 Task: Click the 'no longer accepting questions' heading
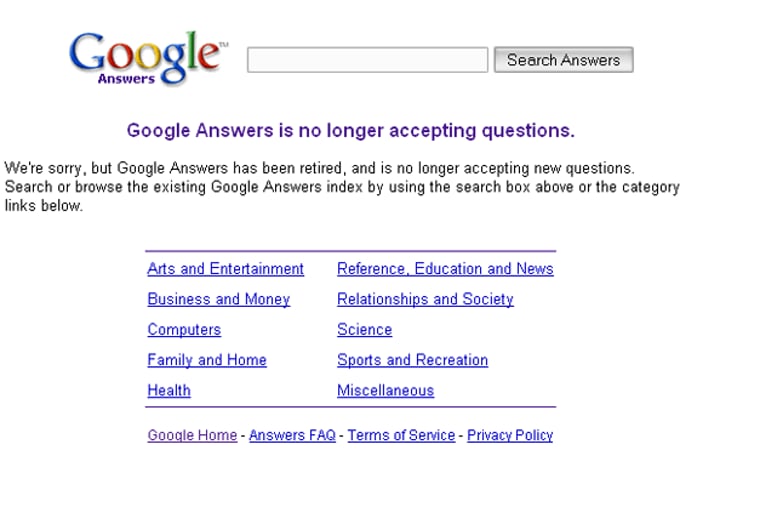click(351, 130)
